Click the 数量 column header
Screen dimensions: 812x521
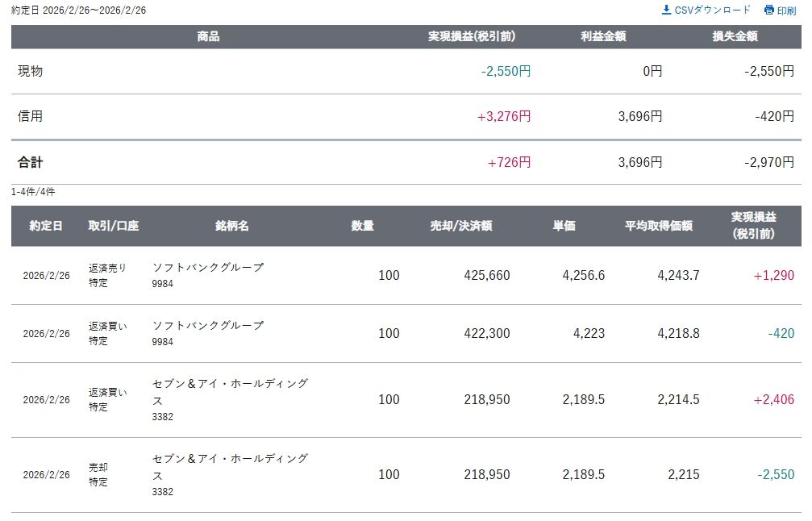[363, 226]
